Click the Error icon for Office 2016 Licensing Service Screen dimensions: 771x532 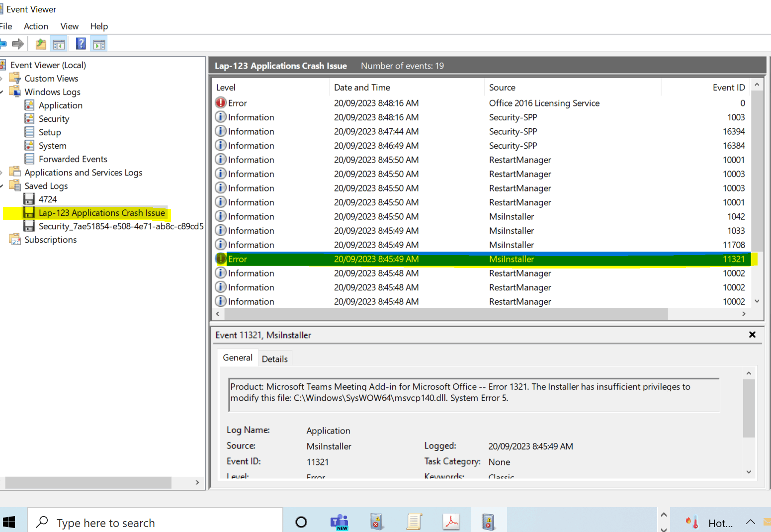[x=221, y=102]
